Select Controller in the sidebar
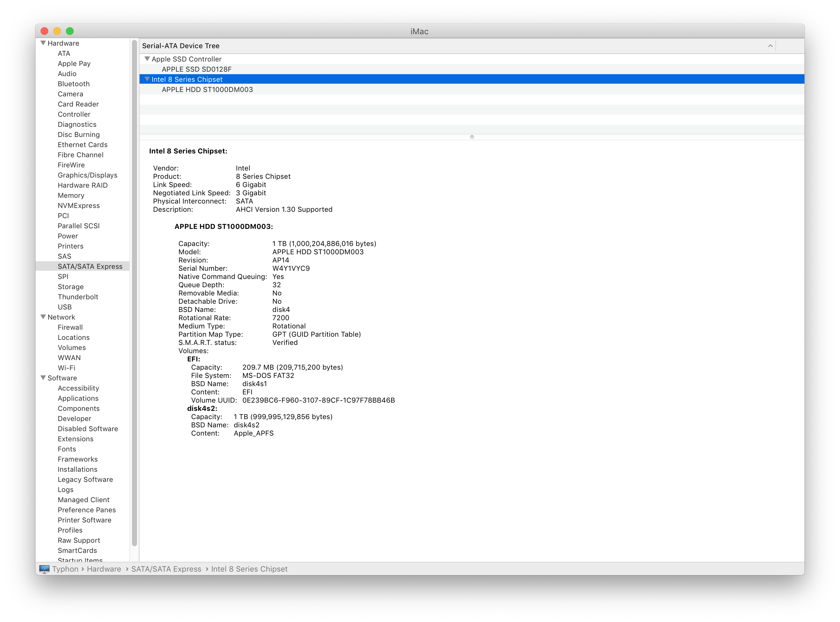The image size is (840, 622). pos(74,114)
